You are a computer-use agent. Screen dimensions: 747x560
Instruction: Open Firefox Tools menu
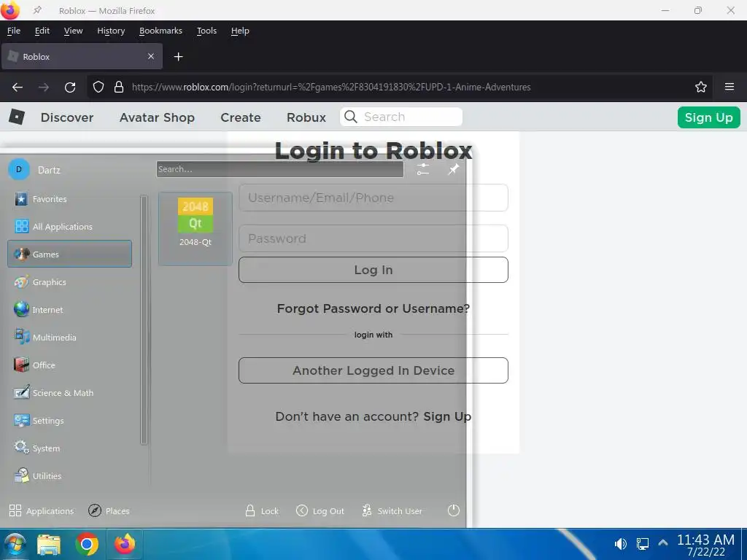[x=206, y=31]
